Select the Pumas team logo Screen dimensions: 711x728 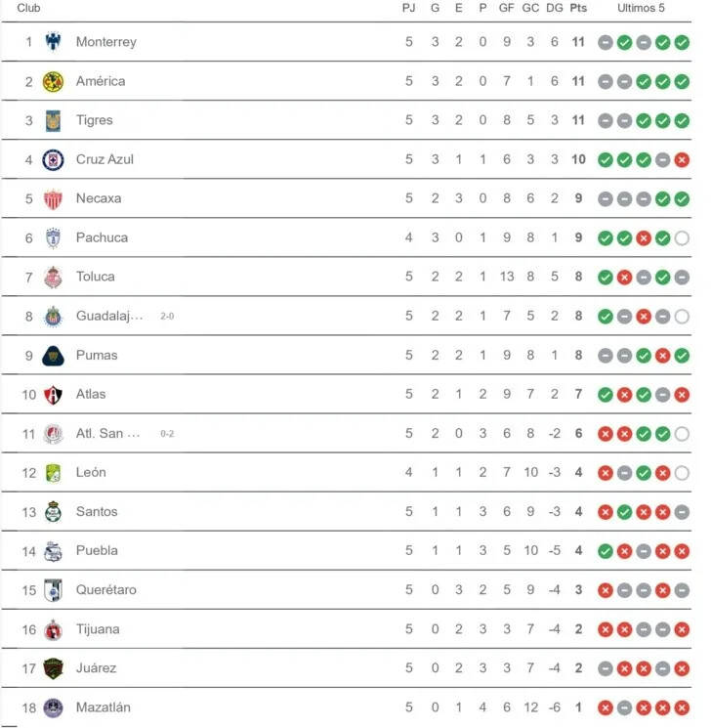(53, 356)
